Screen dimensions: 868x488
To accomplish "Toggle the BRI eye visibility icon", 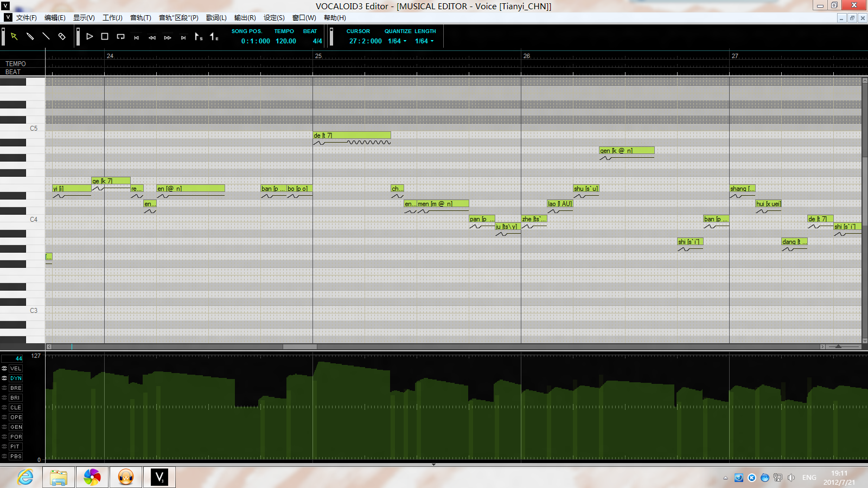I will click(x=4, y=397).
